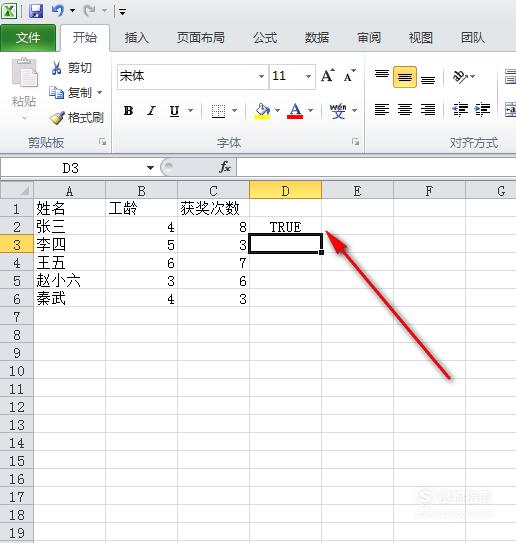Switch to the 公式 Formulas tab
Viewport: 516px width, 543px height.
(x=265, y=38)
